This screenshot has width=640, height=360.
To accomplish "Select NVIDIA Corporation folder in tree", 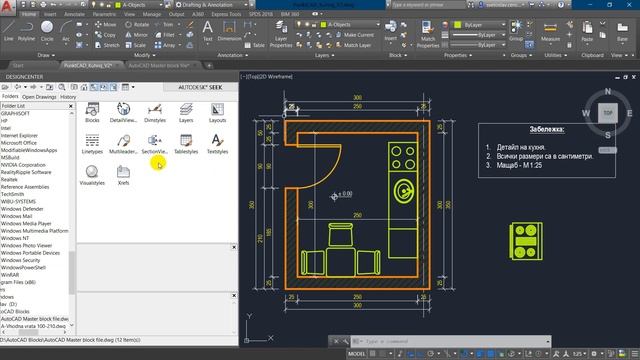I will click(x=23, y=165).
